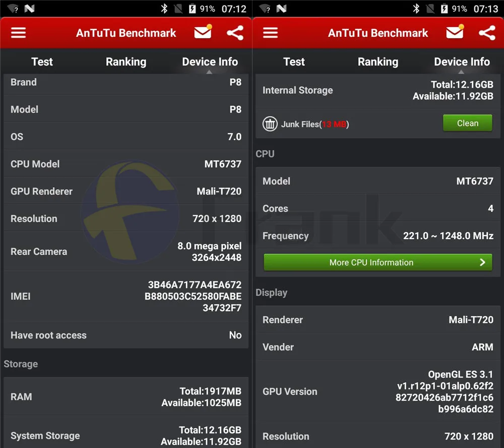Tap AnTuTu Benchmark title in left screenshot
The height and width of the screenshot is (448, 504).
coord(126,33)
